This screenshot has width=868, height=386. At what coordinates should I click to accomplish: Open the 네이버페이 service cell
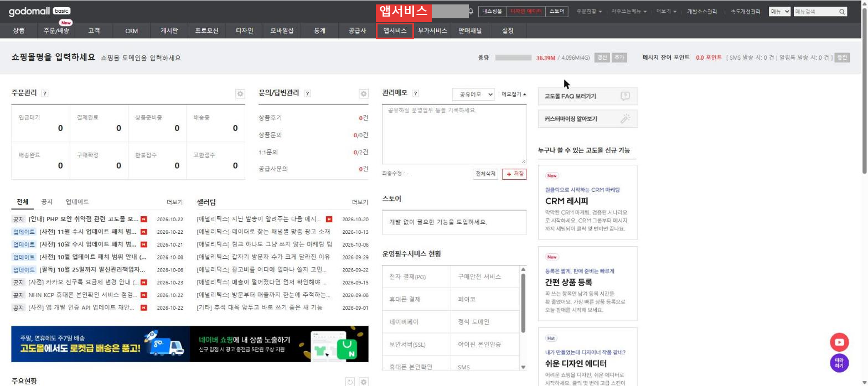click(416, 321)
